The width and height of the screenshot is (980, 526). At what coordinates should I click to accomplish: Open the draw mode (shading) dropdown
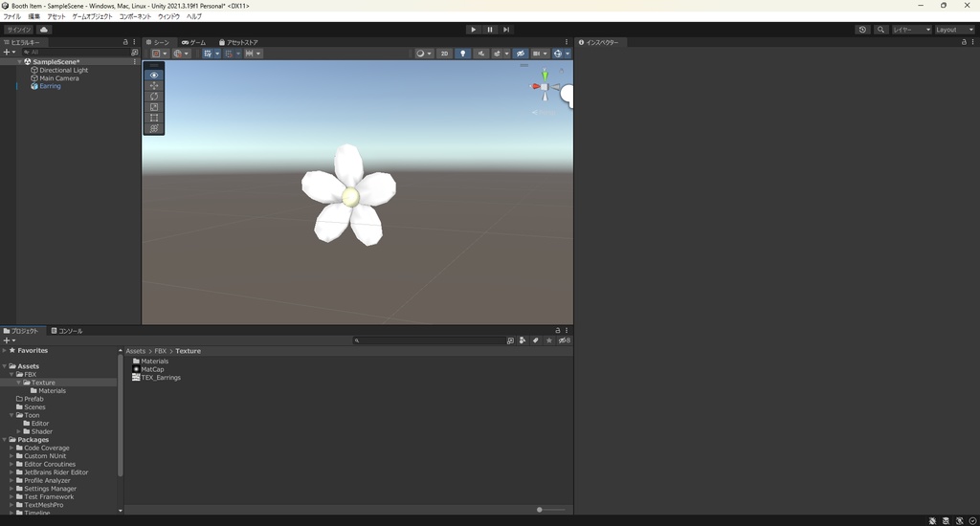click(x=424, y=54)
